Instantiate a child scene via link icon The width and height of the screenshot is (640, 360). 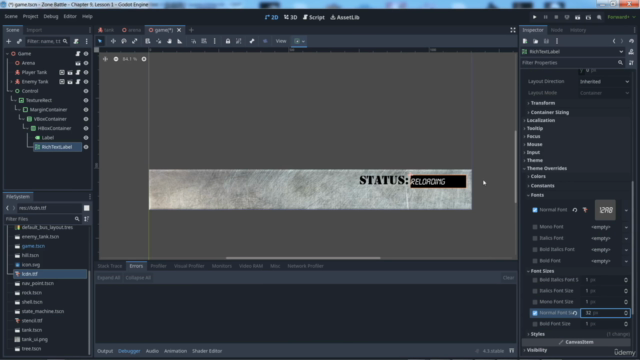[19, 41]
